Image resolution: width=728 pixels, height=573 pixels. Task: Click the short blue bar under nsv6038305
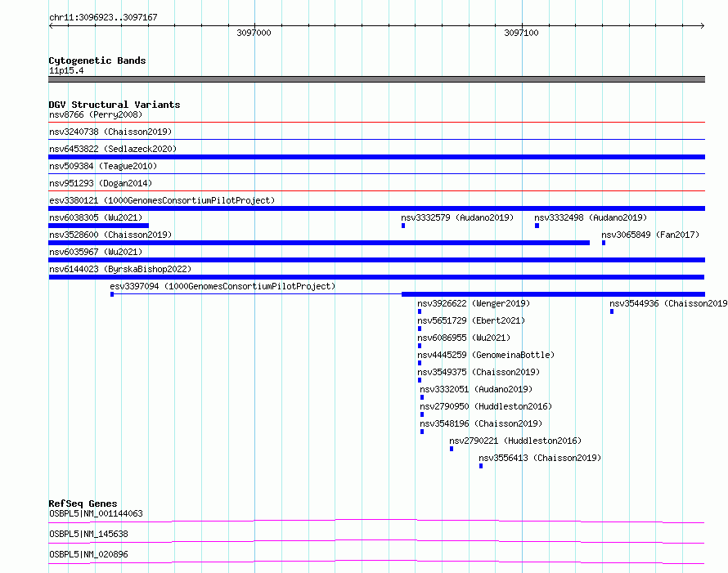point(98,226)
